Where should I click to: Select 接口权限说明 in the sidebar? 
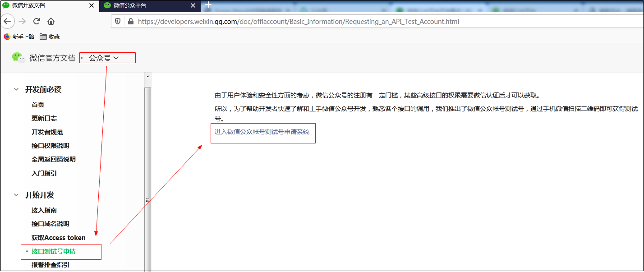pyautogui.click(x=51, y=146)
